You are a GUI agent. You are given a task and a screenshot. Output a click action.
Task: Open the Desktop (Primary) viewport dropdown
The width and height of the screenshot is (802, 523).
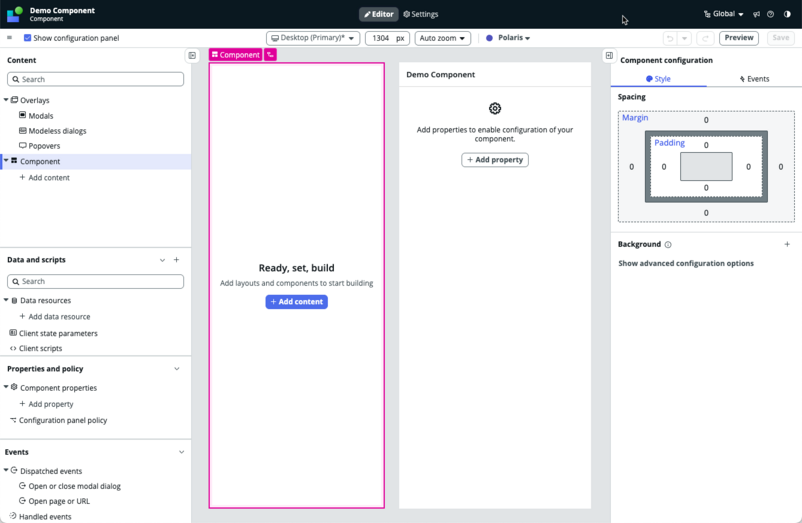coord(313,38)
